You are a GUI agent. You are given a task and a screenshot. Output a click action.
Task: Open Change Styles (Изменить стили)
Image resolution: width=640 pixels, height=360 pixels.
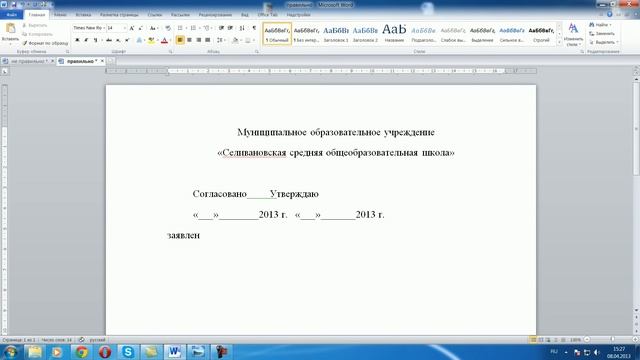[x=573, y=34]
